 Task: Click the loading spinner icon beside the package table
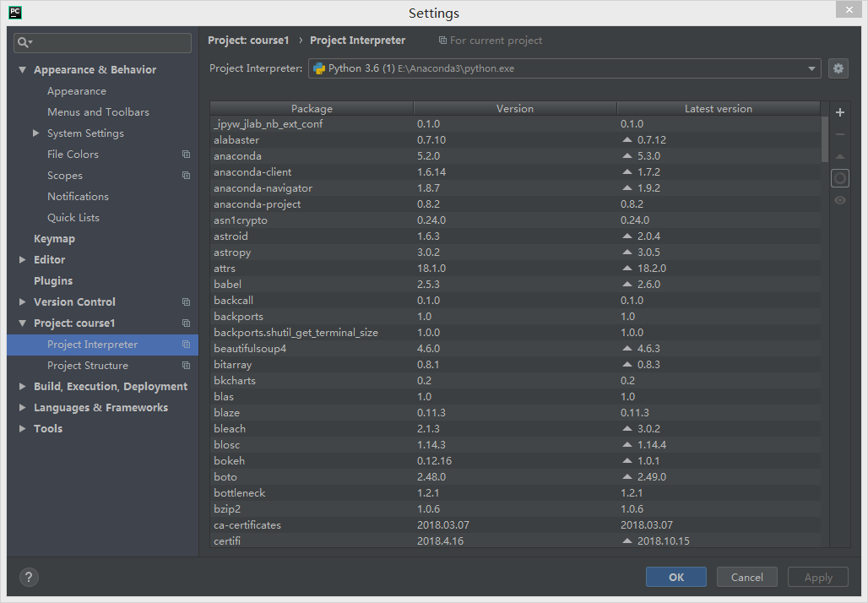coord(840,178)
